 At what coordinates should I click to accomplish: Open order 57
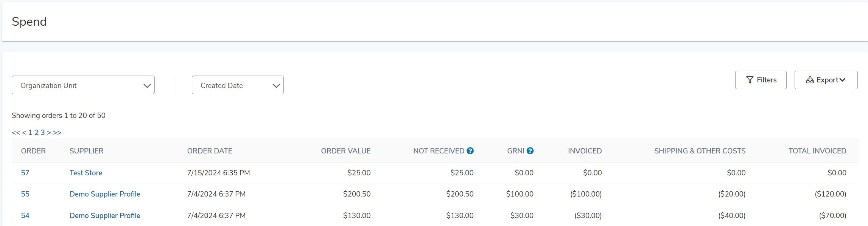(25, 173)
